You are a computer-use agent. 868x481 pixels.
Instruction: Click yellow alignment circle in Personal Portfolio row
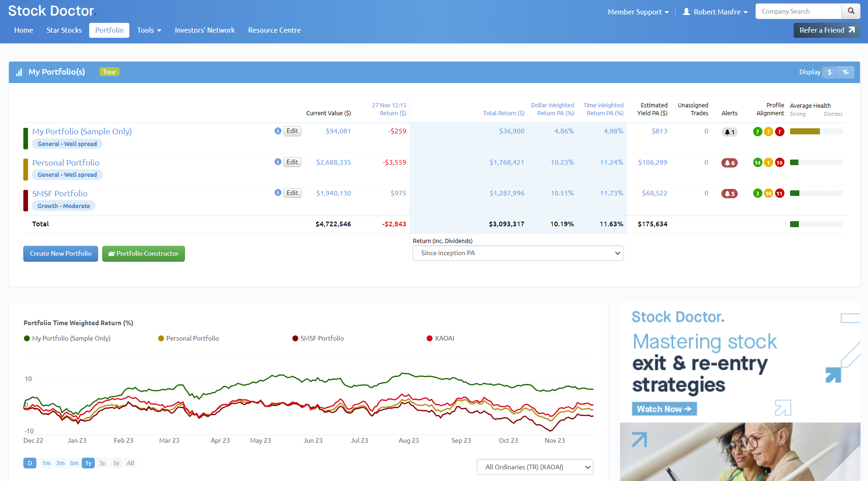pos(769,162)
